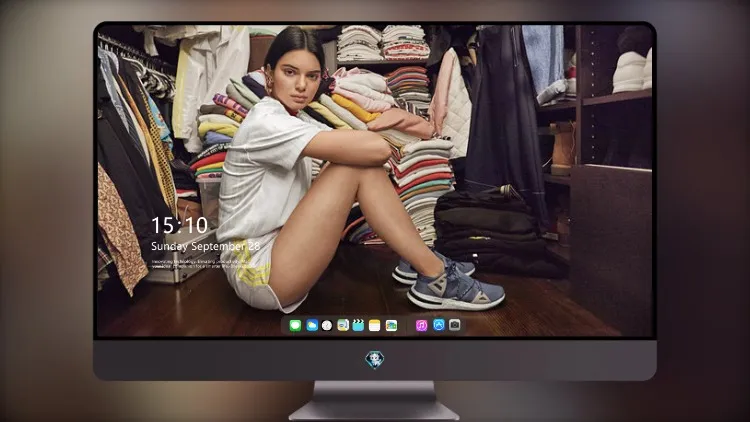Open the blue App Store icon
Screen dimensions: 750x422
point(439,325)
